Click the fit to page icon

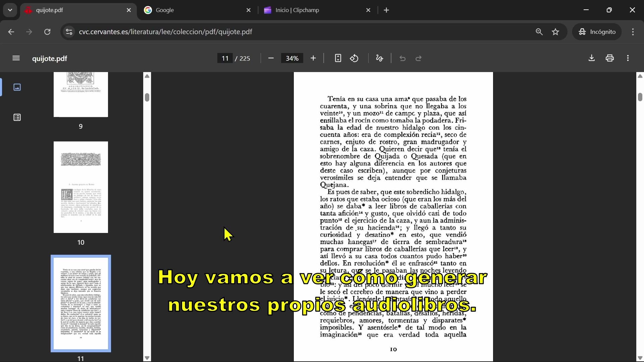click(338, 58)
